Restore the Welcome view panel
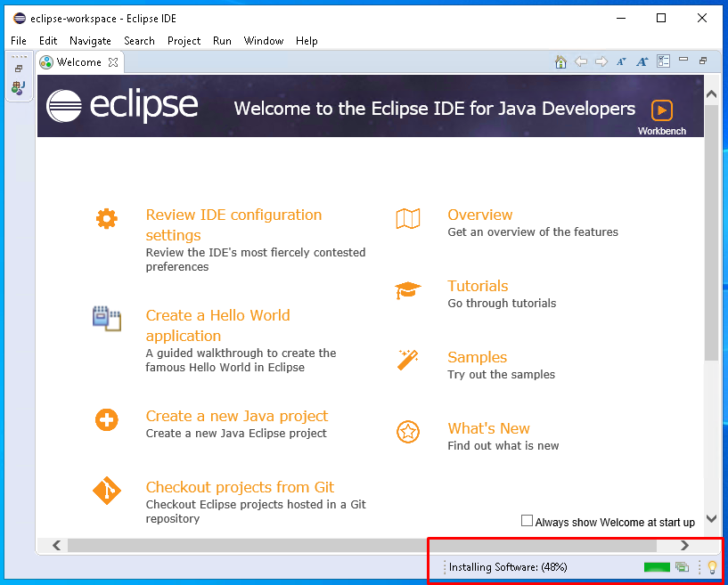Viewport: 728px width, 585px height. 703,61
